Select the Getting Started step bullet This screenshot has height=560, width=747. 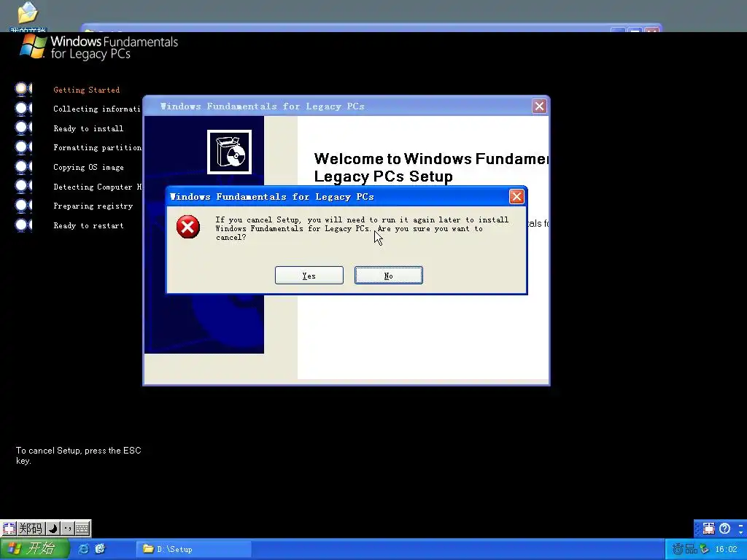tap(23, 89)
